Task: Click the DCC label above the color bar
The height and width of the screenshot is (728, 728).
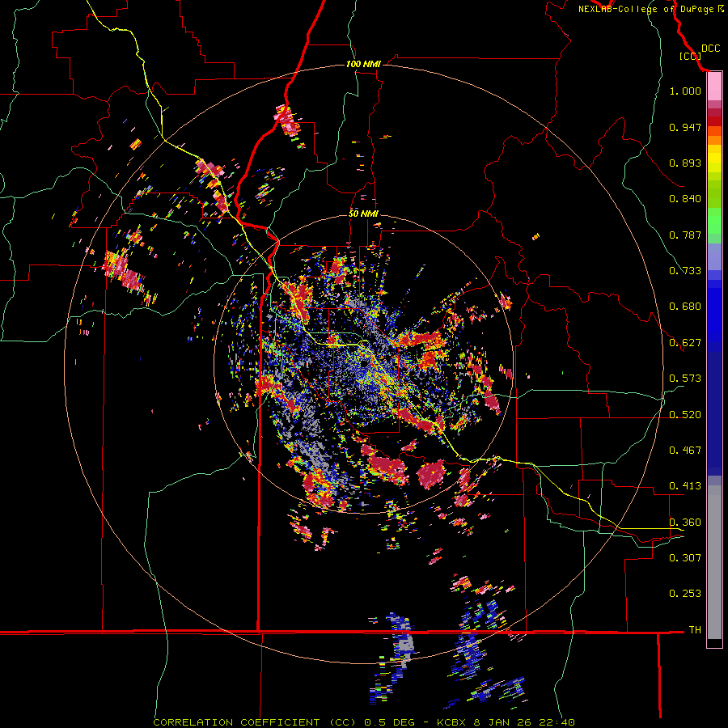Action: (711, 49)
